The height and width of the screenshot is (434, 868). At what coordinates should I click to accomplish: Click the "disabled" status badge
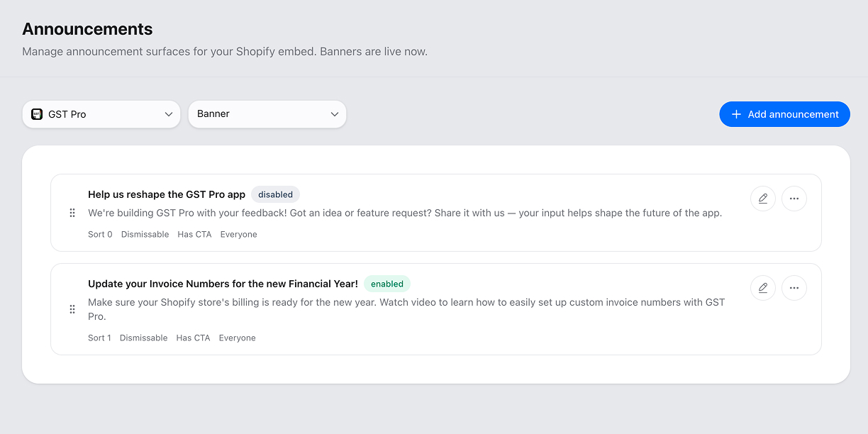tap(275, 194)
